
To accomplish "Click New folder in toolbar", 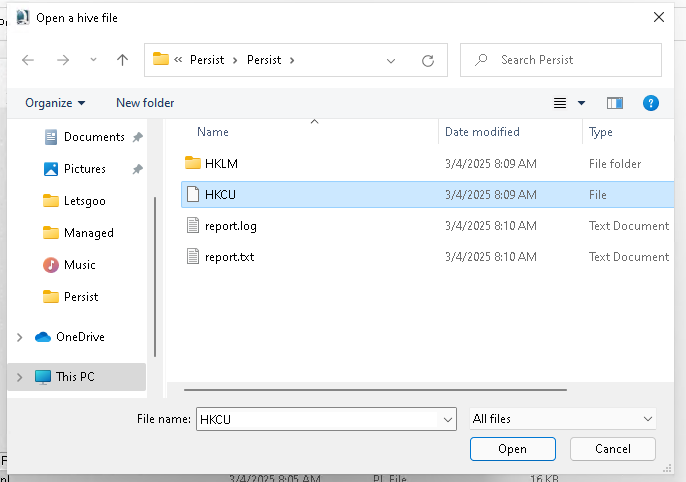I will tap(145, 103).
